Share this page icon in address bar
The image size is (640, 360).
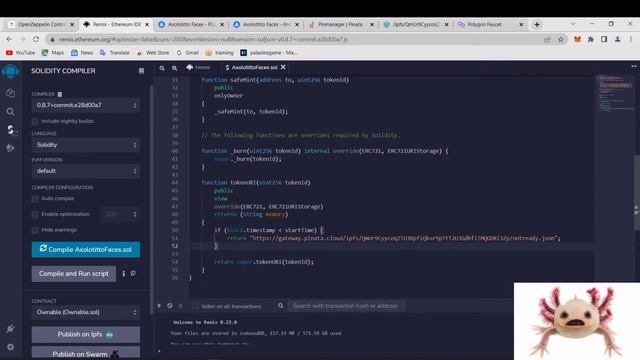pos(547,39)
